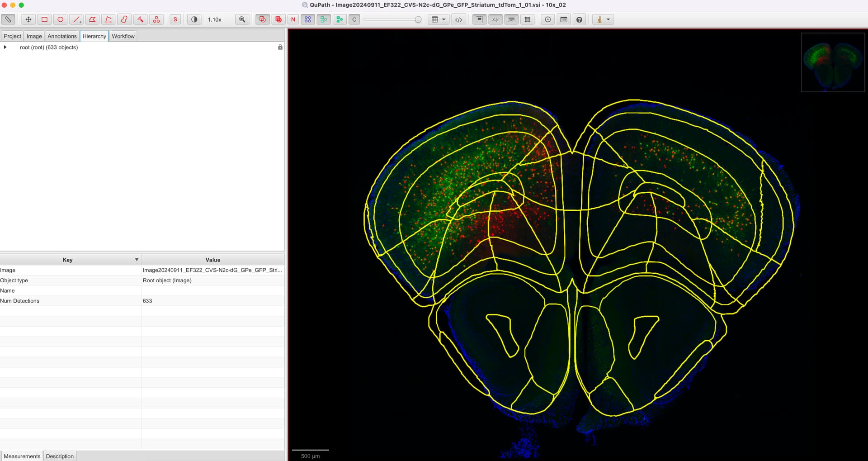This screenshot has height=461, width=868.
Task: Open the dropdown beside the Line tool
Action: click(80, 22)
